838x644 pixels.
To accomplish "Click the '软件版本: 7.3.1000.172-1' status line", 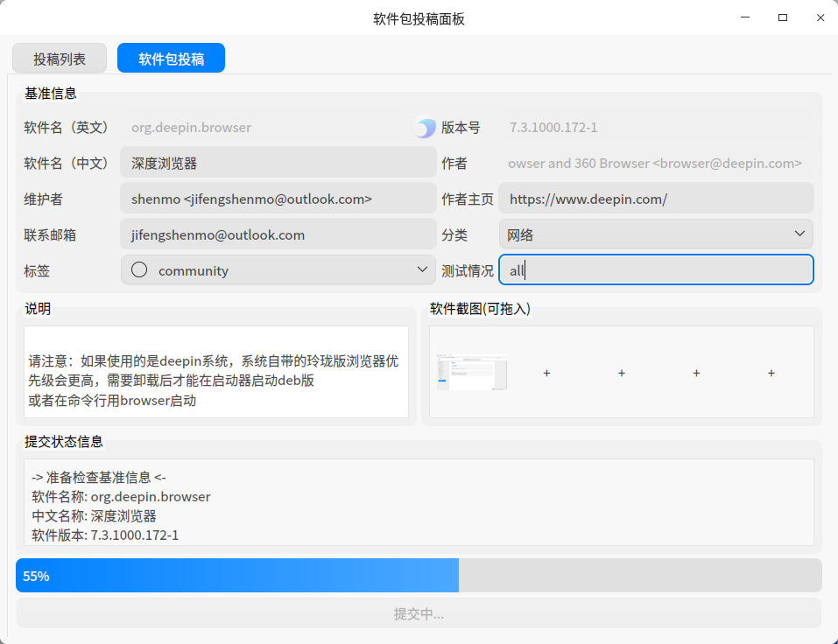I will 105,535.
